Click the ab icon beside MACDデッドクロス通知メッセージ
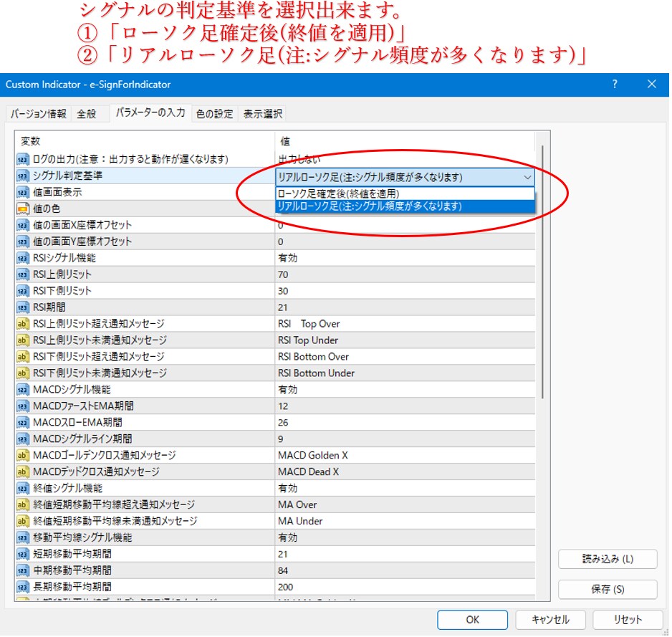 (x=22, y=472)
